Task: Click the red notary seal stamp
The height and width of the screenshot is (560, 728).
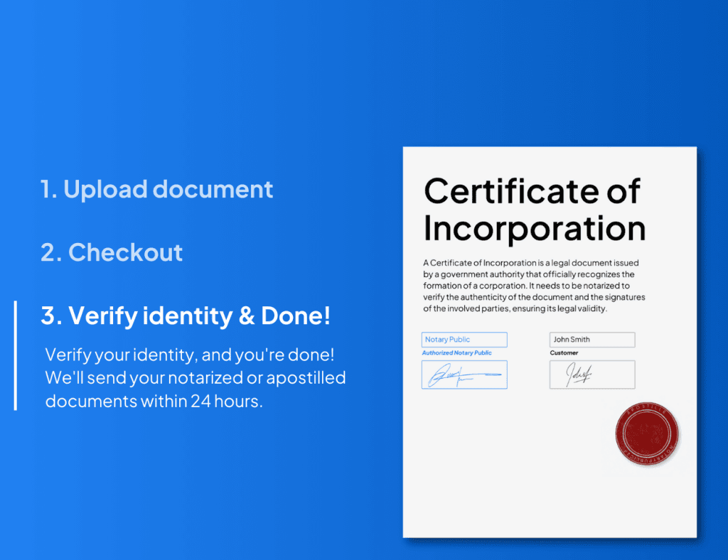Action: [x=646, y=434]
